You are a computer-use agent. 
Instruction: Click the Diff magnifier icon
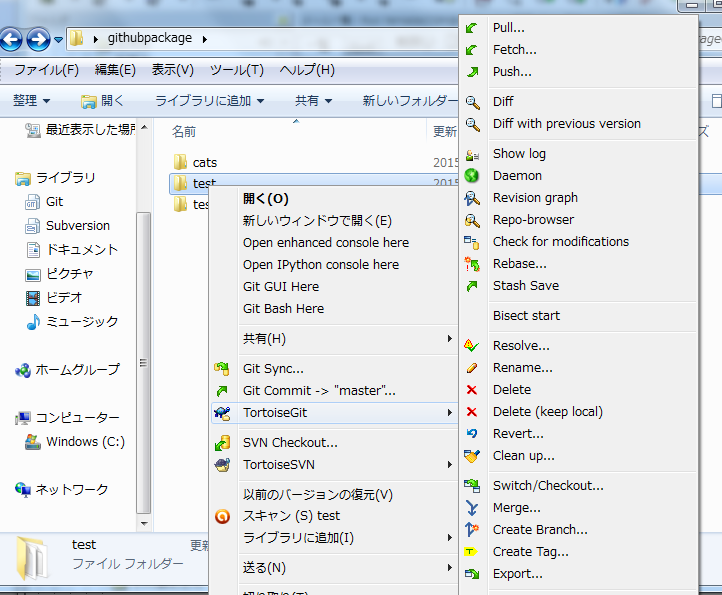point(472,102)
